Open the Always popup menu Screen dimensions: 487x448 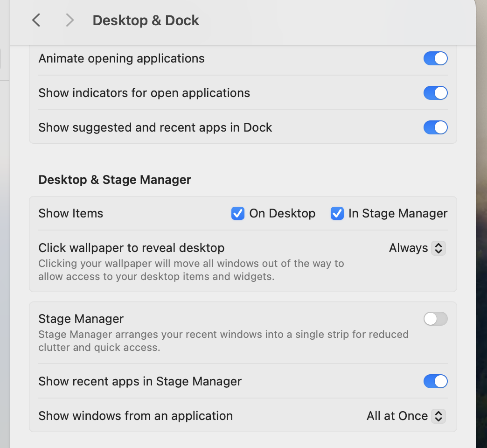[x=409, y=248]
